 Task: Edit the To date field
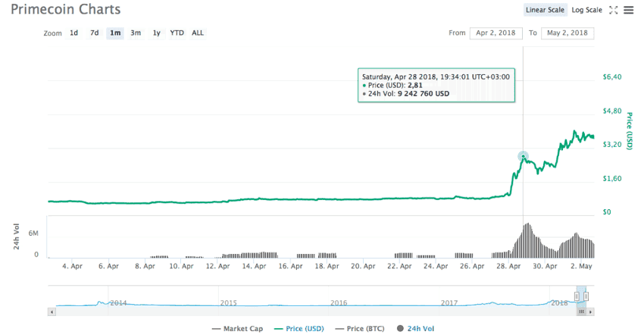tap(567, 33)
